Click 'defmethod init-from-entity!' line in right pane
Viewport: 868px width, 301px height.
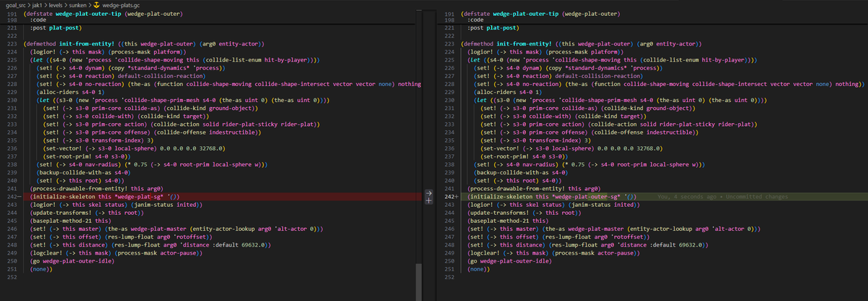click(582, 44)
